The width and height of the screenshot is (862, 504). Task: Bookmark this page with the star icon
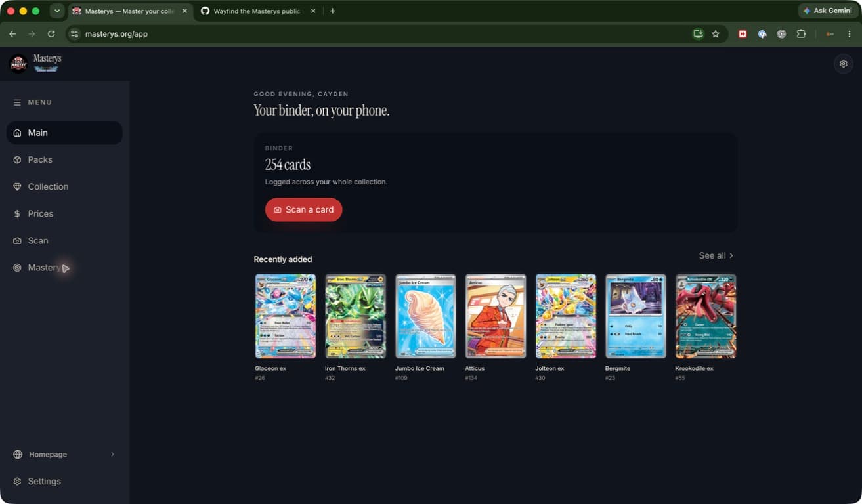coord(716,33)
